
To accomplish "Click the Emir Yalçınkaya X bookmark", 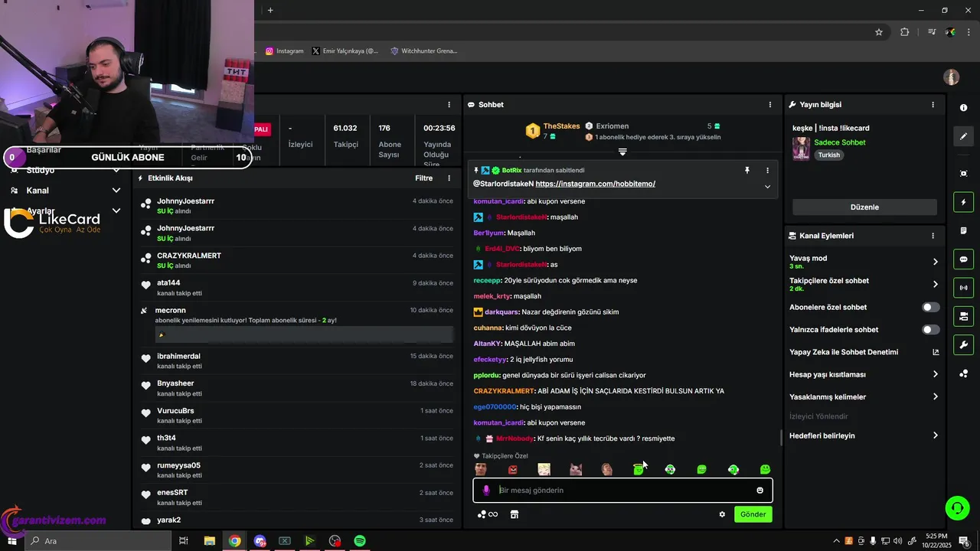I will (x=345, y=51).
